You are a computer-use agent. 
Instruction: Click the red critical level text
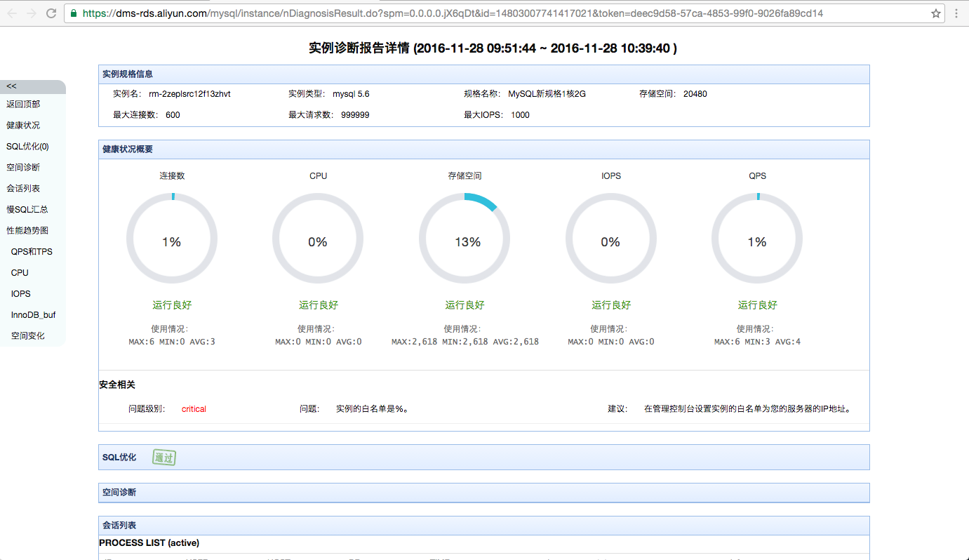click(x=194, y=409)
